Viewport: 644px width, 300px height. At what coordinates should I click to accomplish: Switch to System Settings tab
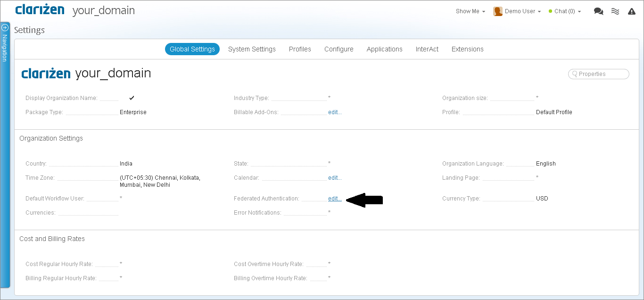tap(252, 49)
